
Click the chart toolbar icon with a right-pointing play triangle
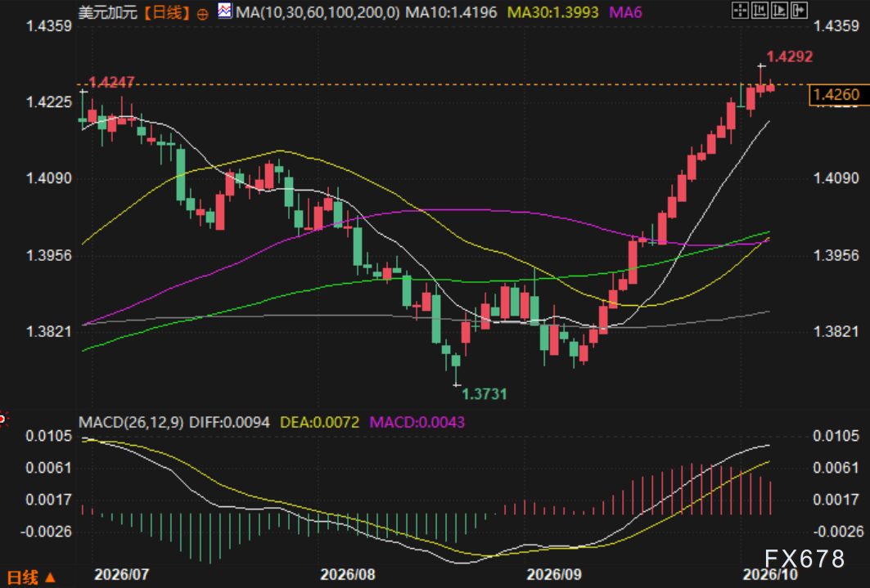(779, 10)
